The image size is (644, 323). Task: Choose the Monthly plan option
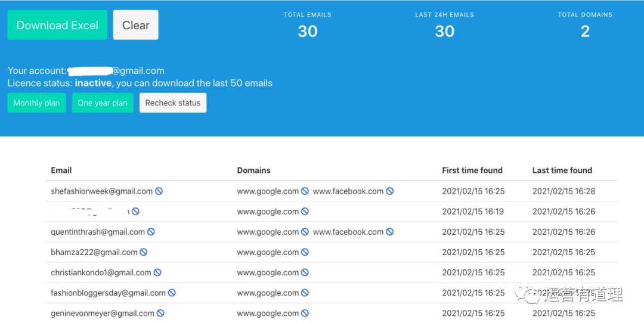click(x=36, y=103)
